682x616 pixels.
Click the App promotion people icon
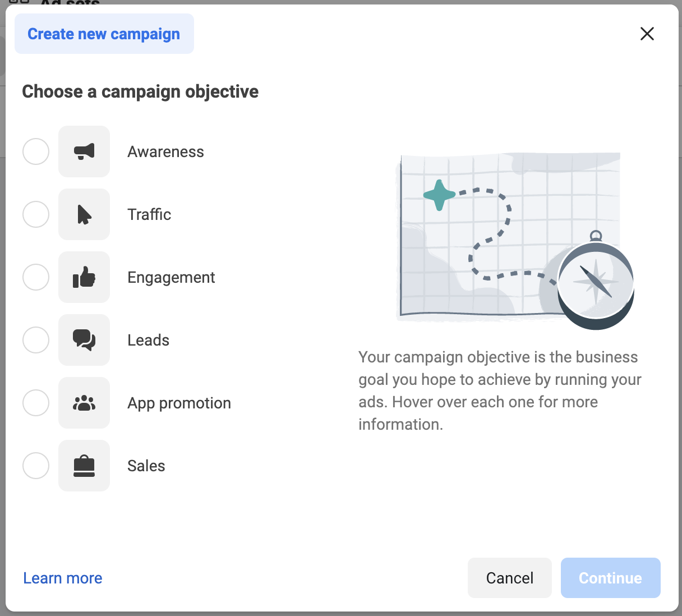click(x=84, y=403)
